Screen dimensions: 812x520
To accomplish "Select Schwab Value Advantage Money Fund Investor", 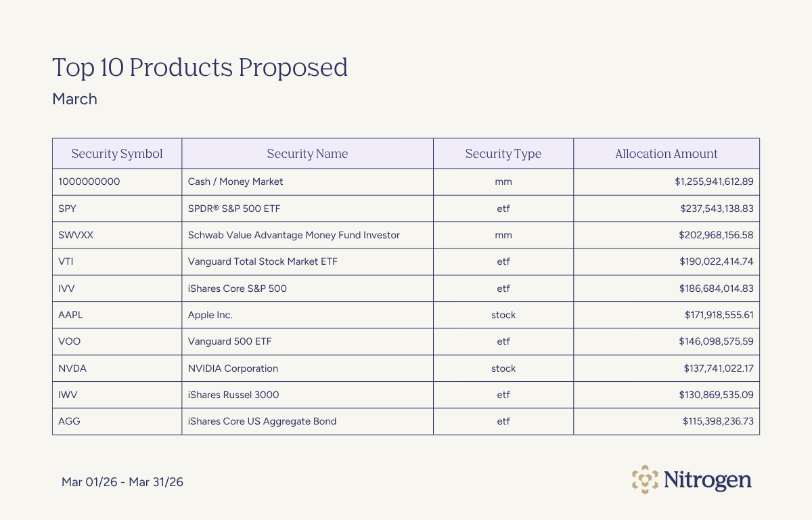I will (x=294, y=235).
